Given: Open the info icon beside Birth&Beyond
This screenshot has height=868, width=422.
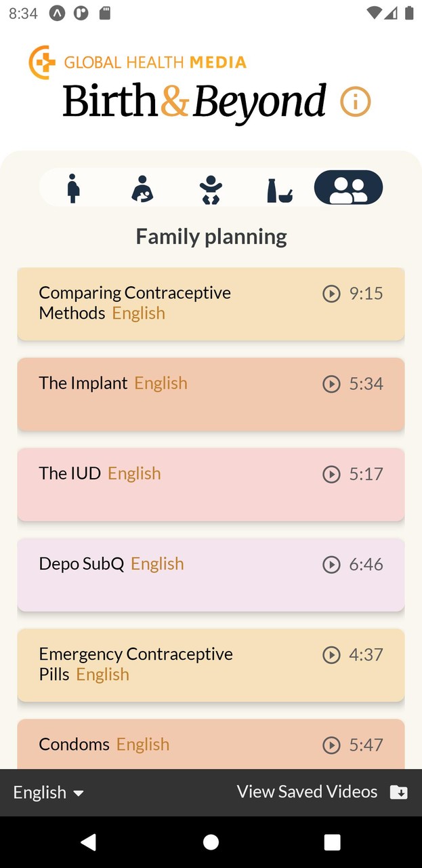Looking at the screenshot, I should click(355, 102).
